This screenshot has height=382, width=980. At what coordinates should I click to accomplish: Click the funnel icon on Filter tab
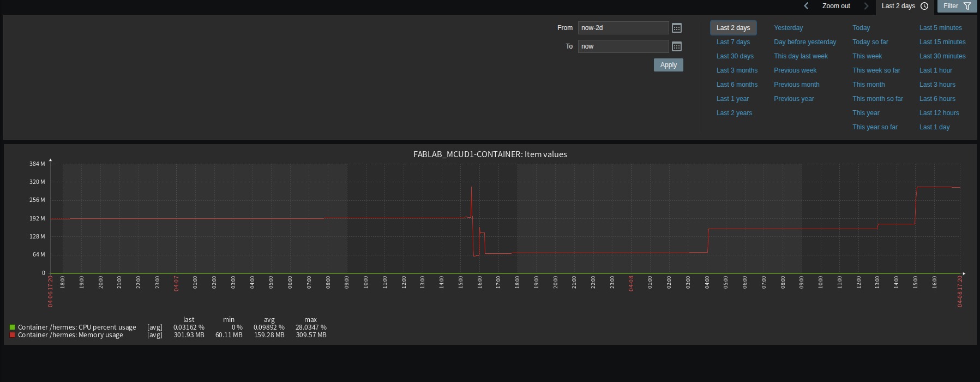coord(967,6)
